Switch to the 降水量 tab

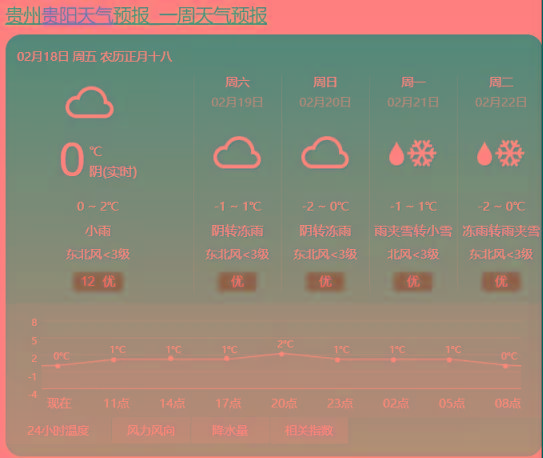[x=230, y=431]
